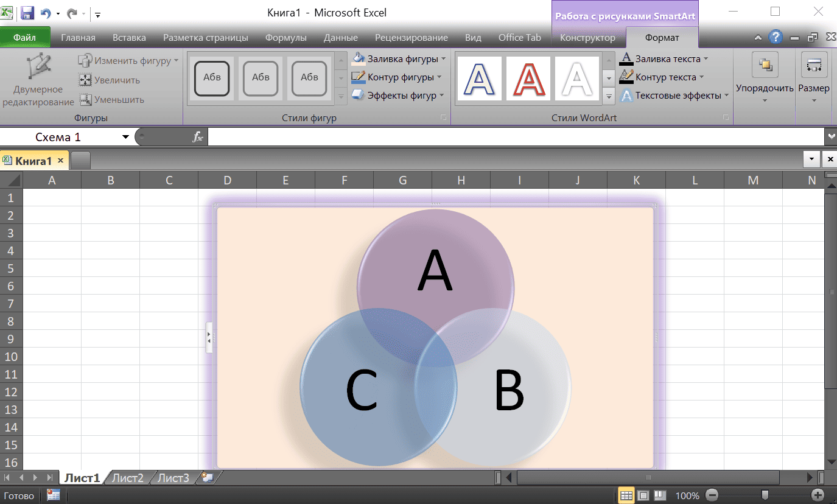Click the Увеличить button
The width and height of the screenshot is (837, 504).
click(x=110, y=80)
